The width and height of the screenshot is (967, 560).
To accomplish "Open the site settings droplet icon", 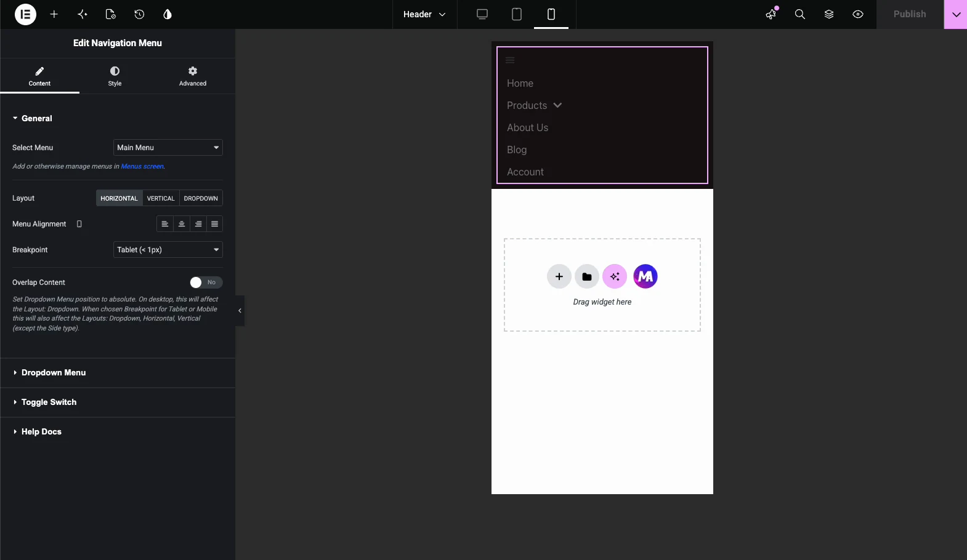I will pos(168,14).
